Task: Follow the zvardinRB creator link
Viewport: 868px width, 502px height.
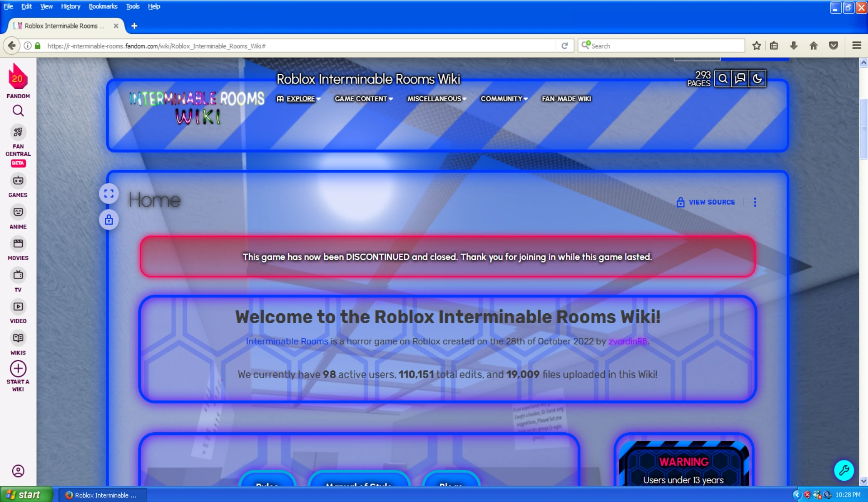Action: [627, 342]
